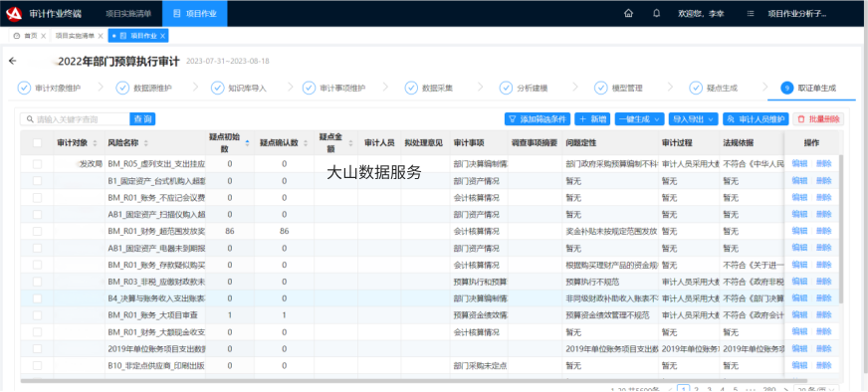Click the risk name BM_R01_财务_大额现金收支

pyautogui.click(x=156, y=332)
